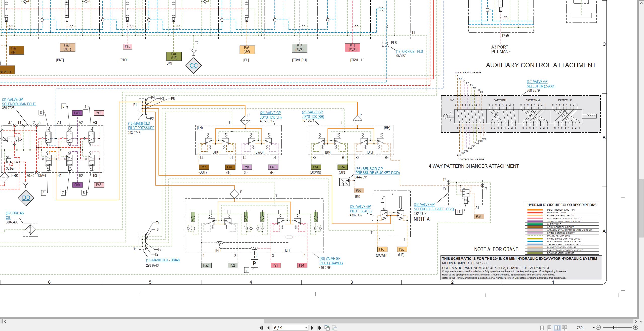This screenshot has height=331, width=644.
Task: Open (28) Valve GP Pilot (Travel) link
Action: point(331,261)
